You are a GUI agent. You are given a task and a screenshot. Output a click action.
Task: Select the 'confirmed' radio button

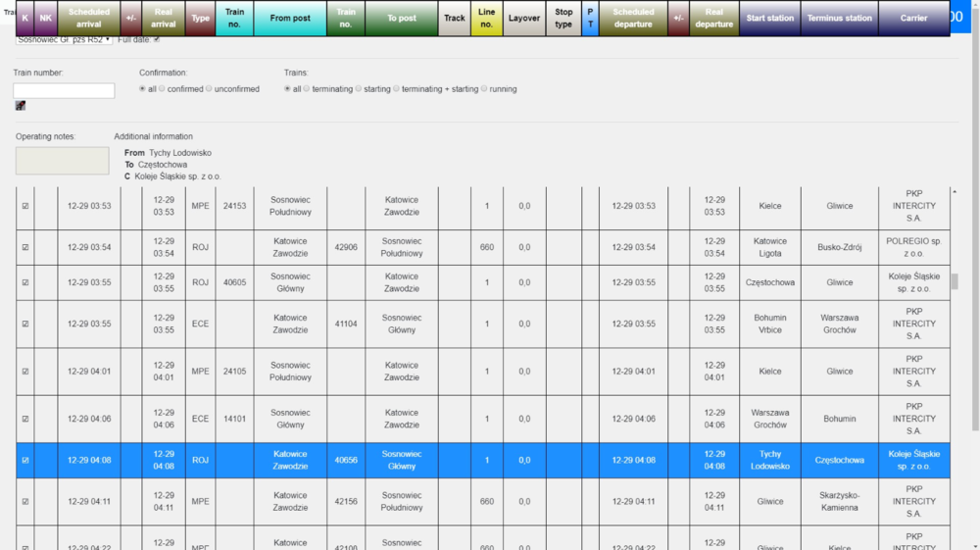point(162,89)
